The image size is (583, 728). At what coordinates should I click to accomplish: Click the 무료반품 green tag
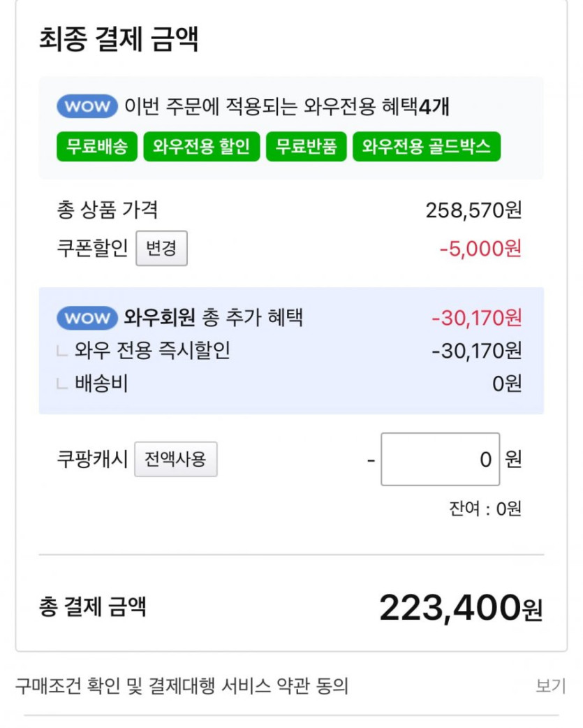click(x=306, y=147)
